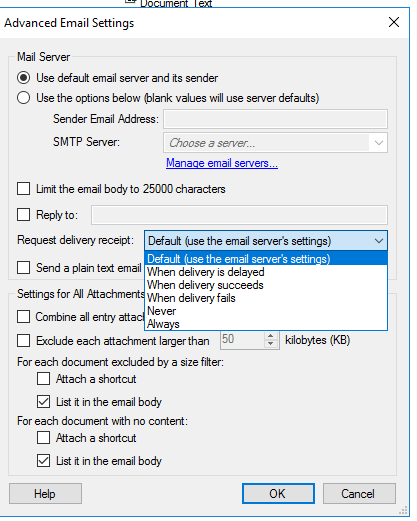Tick 'Combine all entry attachments' checkbox
Image resolution: width=417 pixels, height=521 pixels.
point(24,317)
